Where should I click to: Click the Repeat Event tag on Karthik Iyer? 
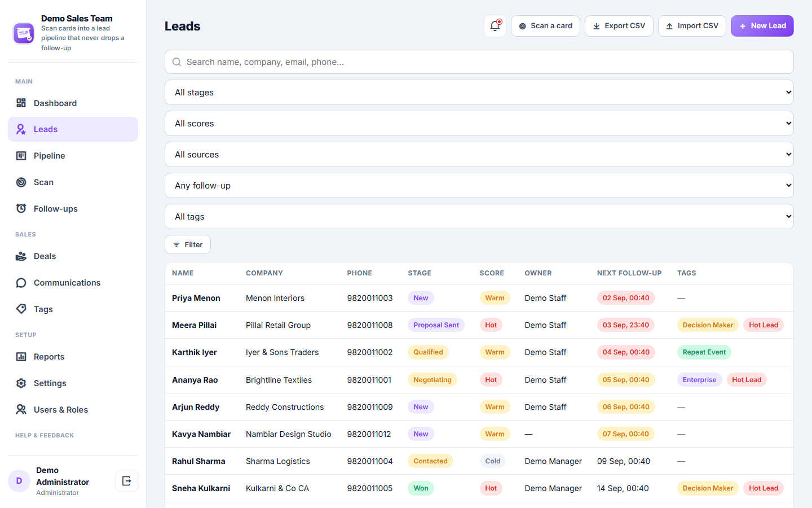click(x=704, y=352)
